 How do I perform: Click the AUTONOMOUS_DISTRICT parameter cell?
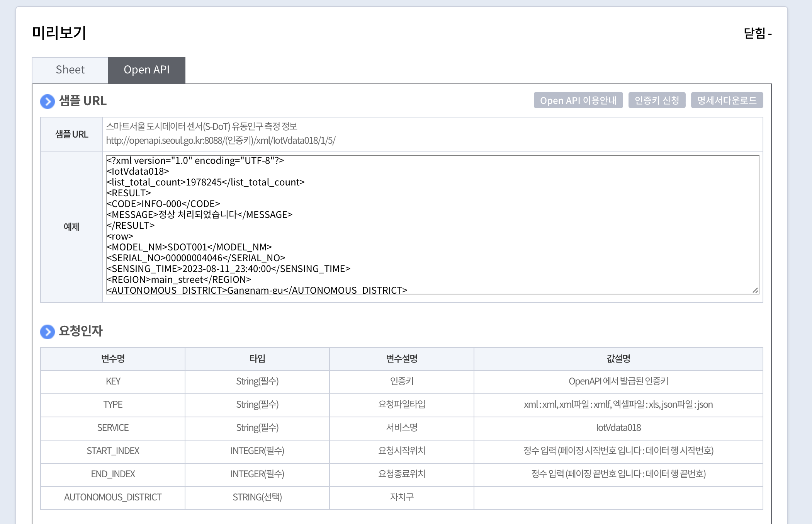[113, 497]
